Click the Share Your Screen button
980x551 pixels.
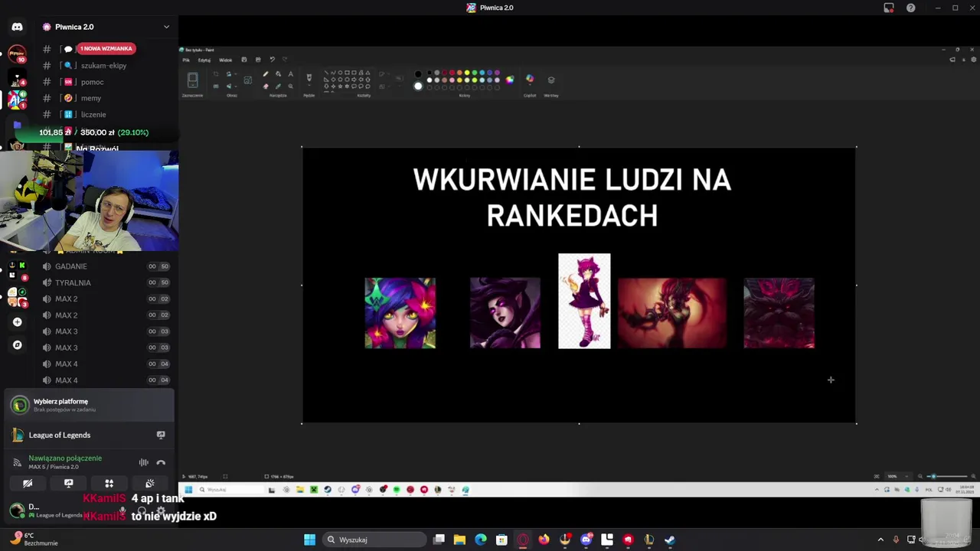pyautogui.click(x=68, y=484)
